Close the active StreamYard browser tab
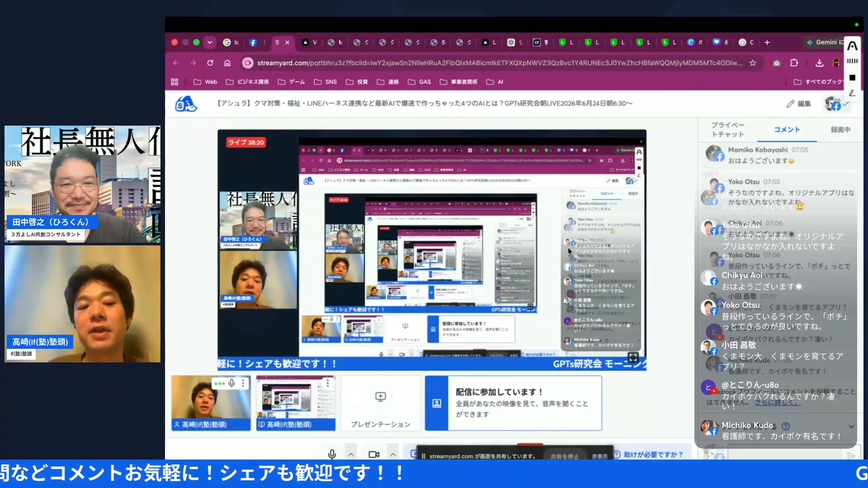 pyautogui.click(x=288, y=42)
